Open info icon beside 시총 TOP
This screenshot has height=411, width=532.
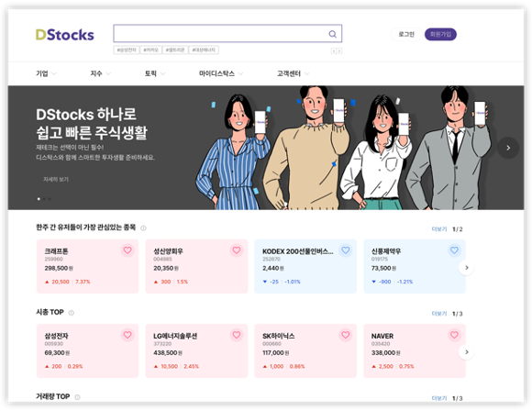pyautogui.click(x=72, y=313)
